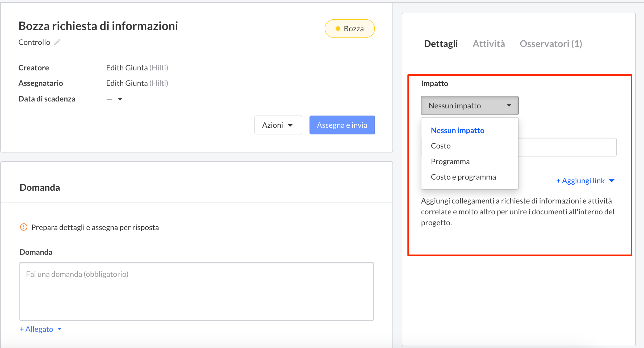
Task: Switch to the Dettagli tab
Action: pyautogui.click(x=441, y=44)
